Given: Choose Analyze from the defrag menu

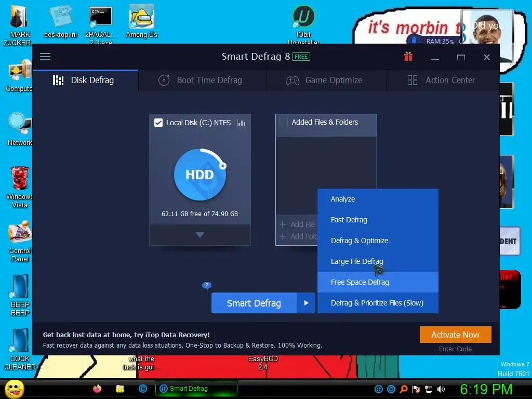Looking at the screenshot, I should pos(378,199).
